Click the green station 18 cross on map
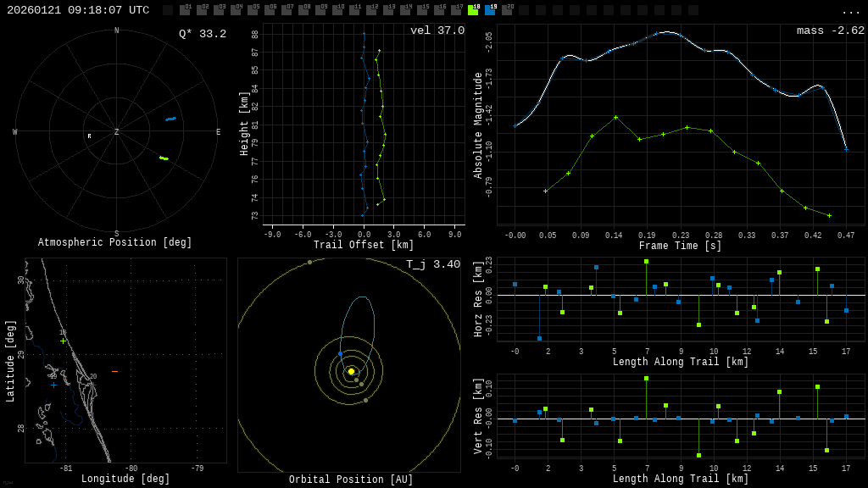This screenshot has height=488, width=868. [63, 341]
